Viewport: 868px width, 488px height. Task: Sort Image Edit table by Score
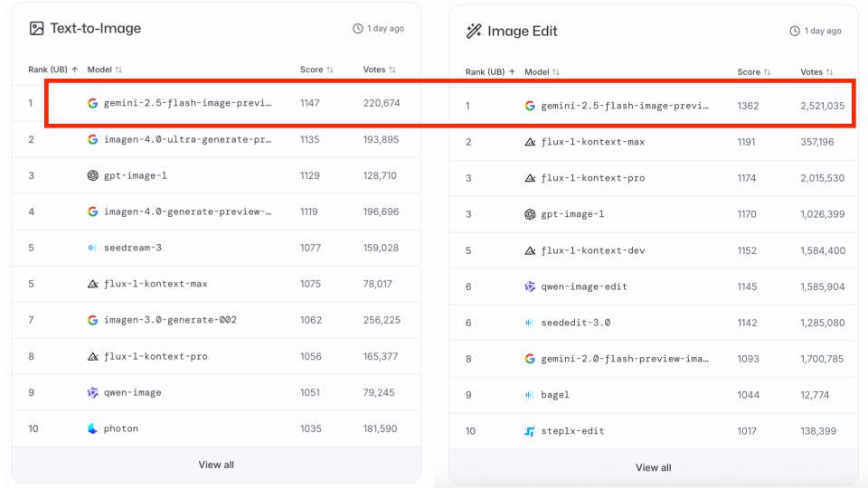754,72
